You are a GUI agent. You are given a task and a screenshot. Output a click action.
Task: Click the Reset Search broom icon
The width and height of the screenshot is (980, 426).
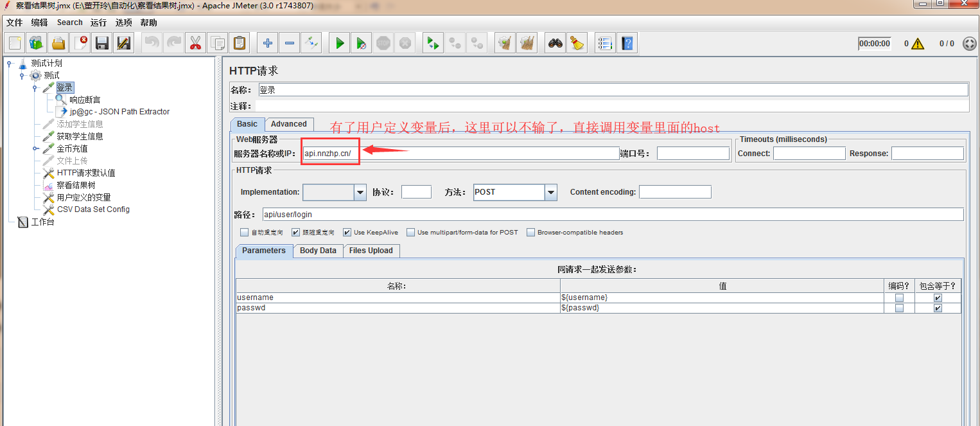(x=577, y=43)
